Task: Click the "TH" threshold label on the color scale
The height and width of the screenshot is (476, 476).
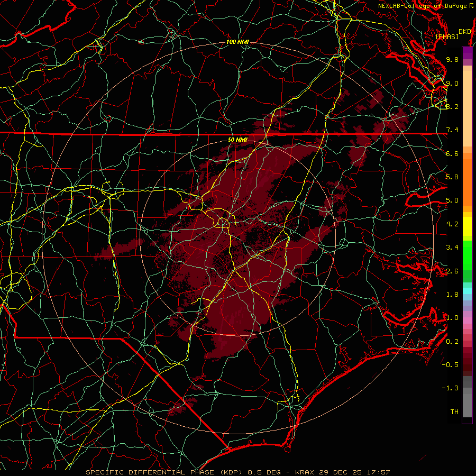Action: pos(454,412)
